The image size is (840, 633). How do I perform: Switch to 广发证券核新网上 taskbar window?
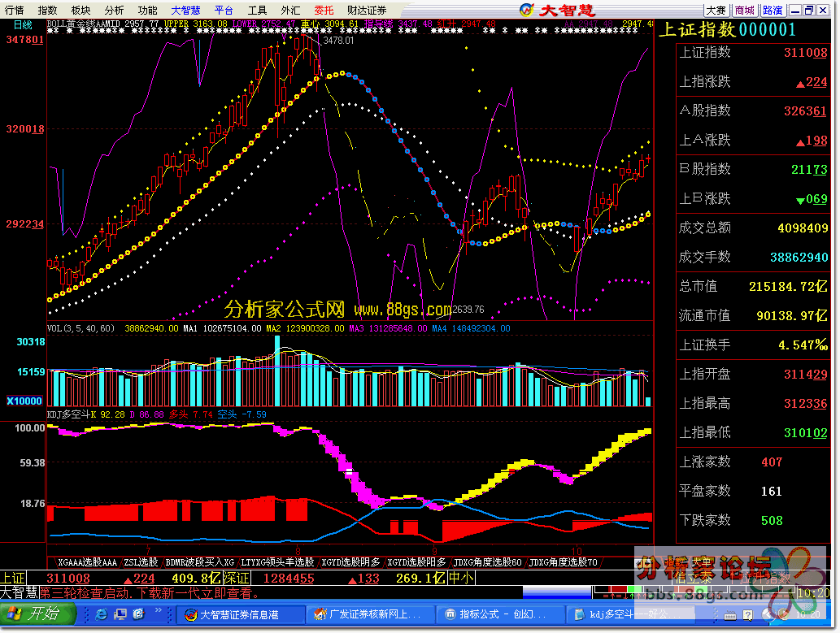pyautogui.click(x=370, y=615)
